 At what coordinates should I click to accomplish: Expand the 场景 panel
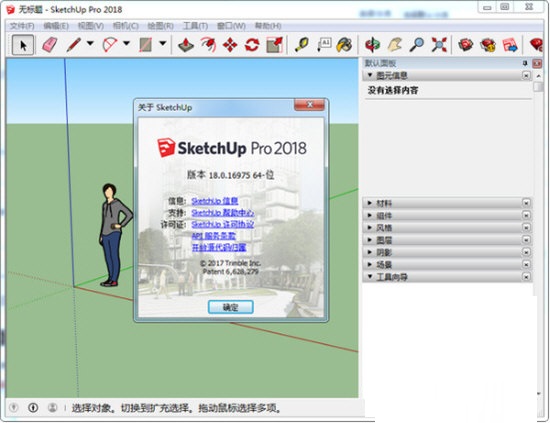click(x=370, y=264)
